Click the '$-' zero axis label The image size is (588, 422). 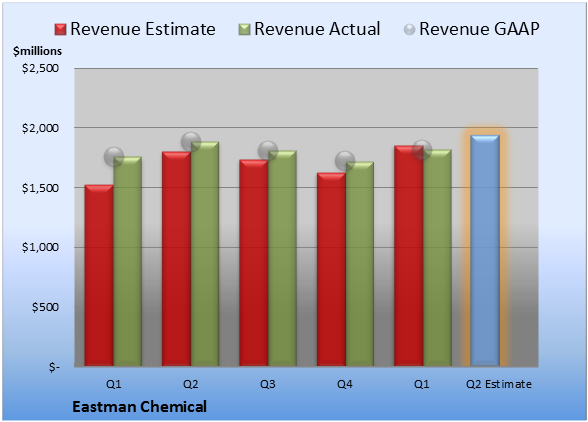point(54,367)
